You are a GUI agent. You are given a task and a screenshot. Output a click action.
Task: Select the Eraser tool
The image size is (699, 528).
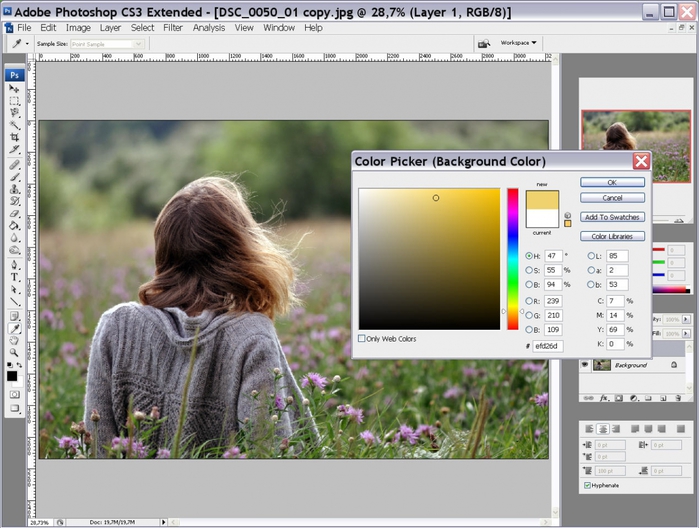[x=15, y=214]
